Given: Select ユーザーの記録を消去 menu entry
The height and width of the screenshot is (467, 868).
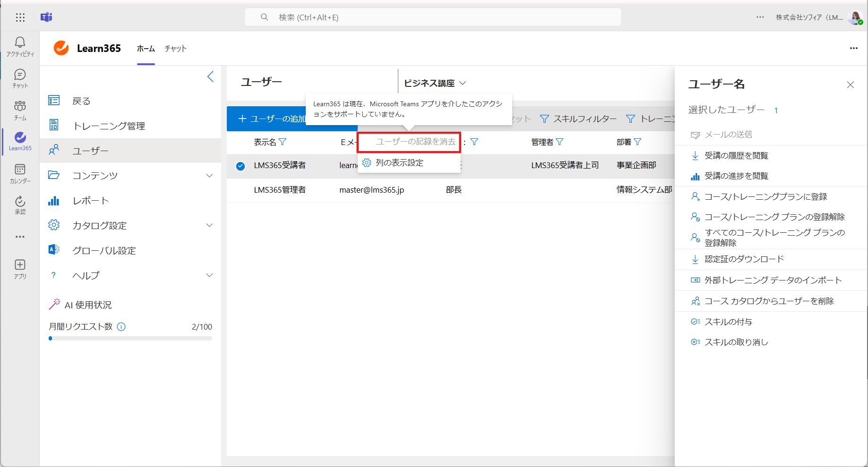Looking at the screenshot, I should tap(409, 142).
